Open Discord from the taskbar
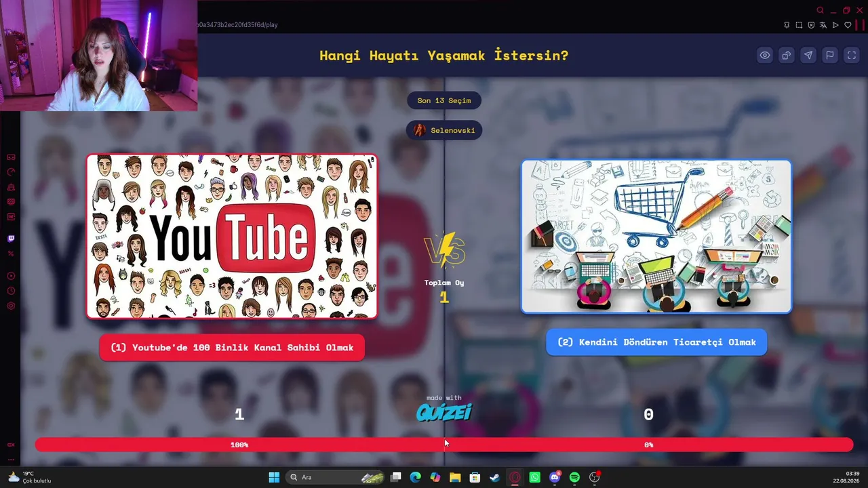868x488 pixels. click(555, 477)
